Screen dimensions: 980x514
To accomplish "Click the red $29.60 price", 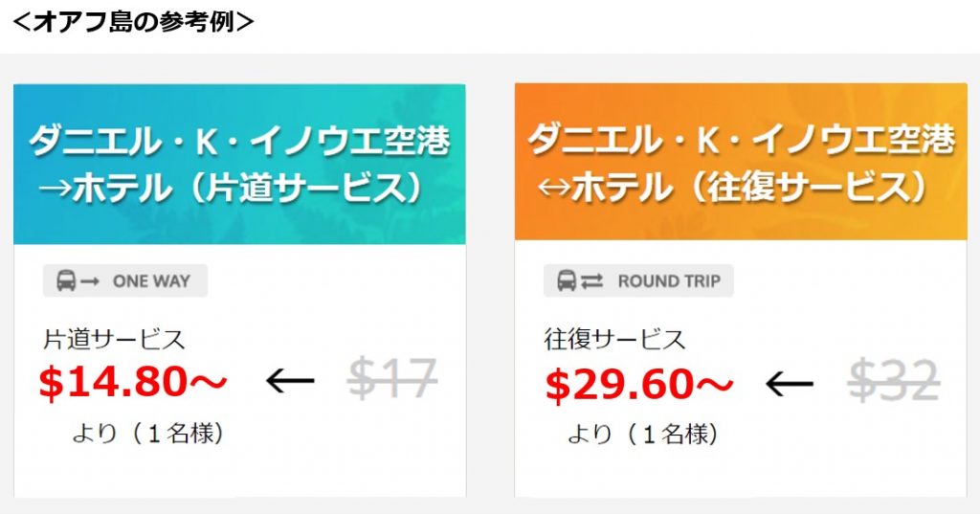I will [x=638, y=384].
